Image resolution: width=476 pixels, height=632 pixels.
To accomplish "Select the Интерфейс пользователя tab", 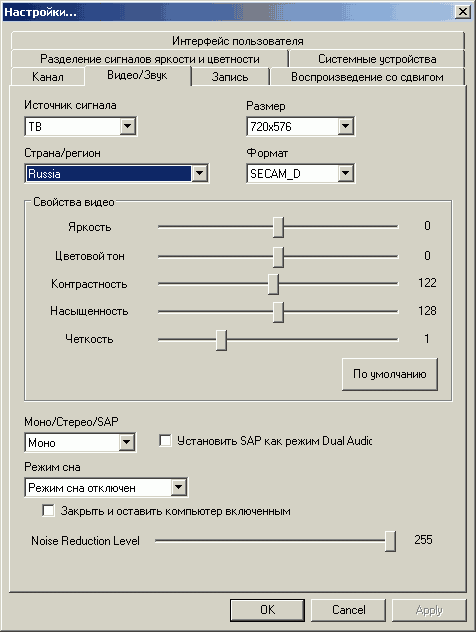I will click(237, 41).
